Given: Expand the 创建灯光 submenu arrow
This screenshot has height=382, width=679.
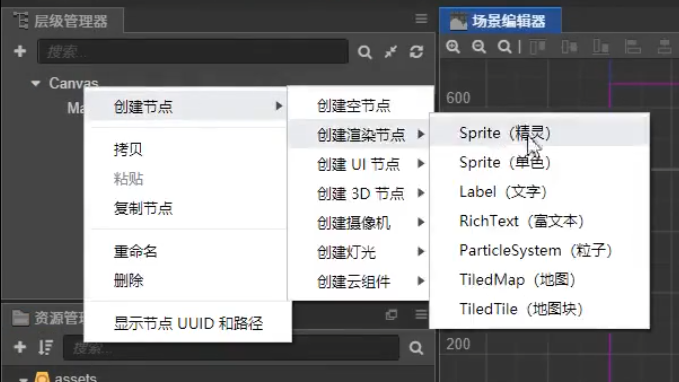Looking at the screenshot, I should click(421, 252).
